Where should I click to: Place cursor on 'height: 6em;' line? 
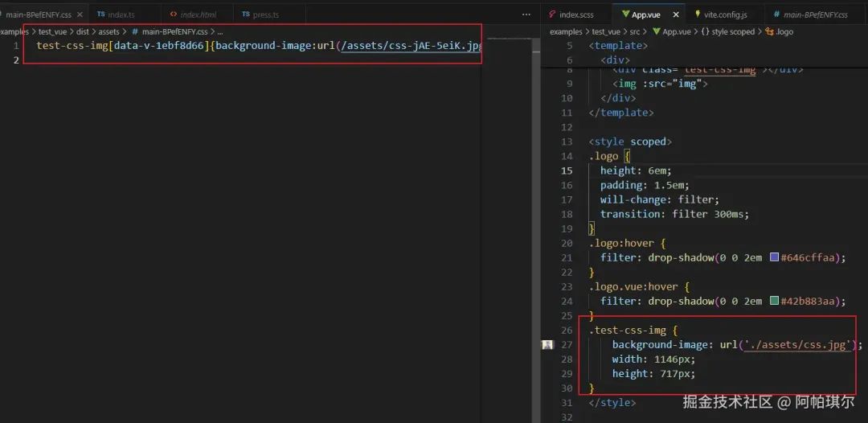[636, 170]
